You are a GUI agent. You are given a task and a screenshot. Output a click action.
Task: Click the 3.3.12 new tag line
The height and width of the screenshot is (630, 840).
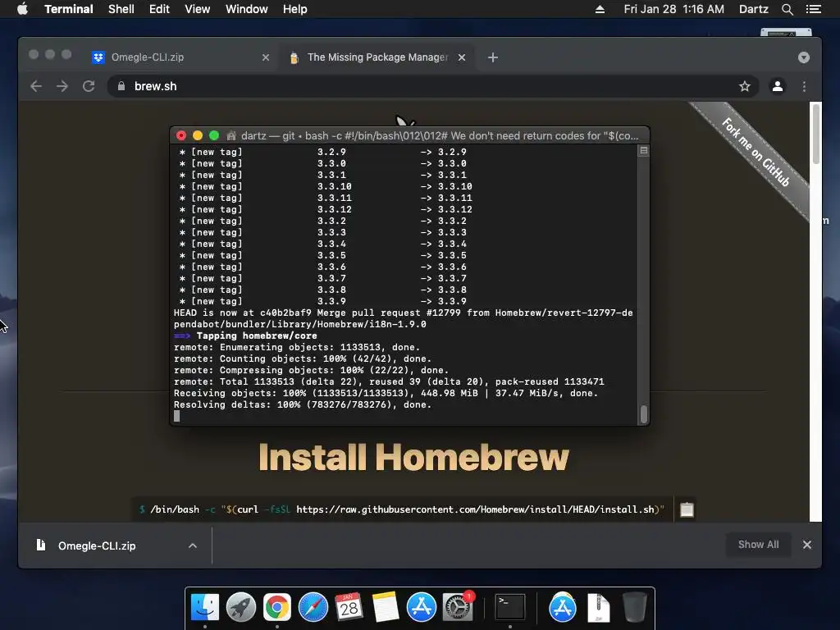(325, 209)
